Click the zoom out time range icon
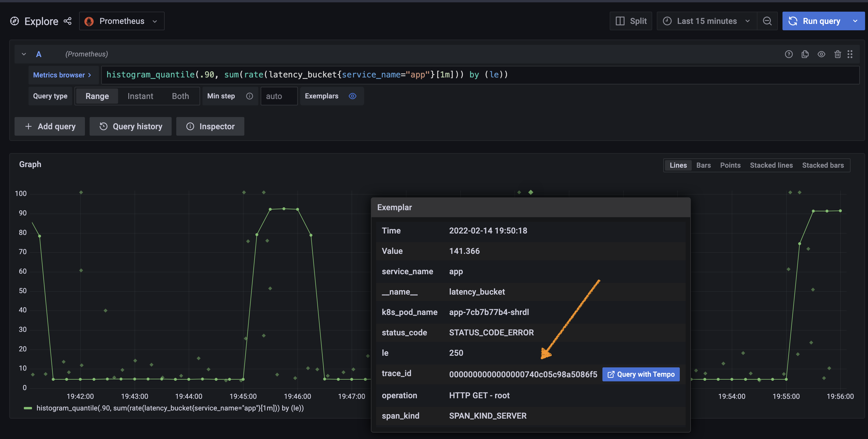868x439 pixels. point(767,21)
